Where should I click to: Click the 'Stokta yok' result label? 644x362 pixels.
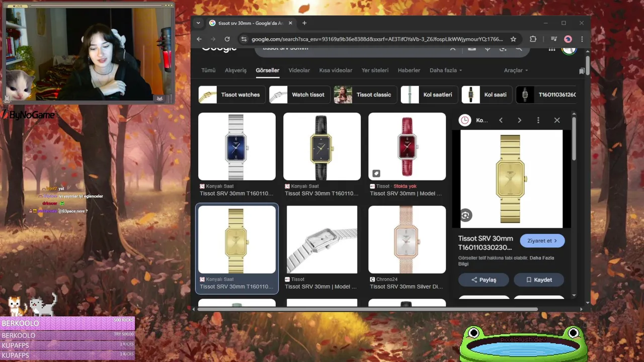405,186
